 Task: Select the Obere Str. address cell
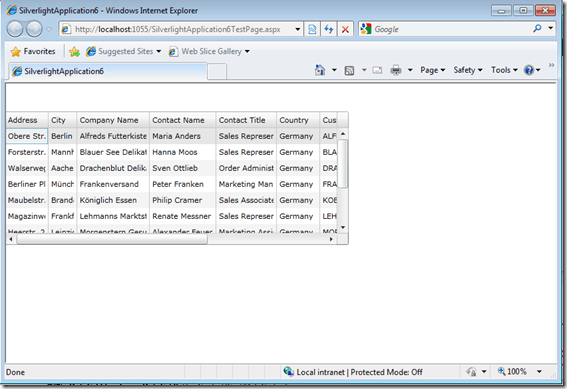point(27,136)
